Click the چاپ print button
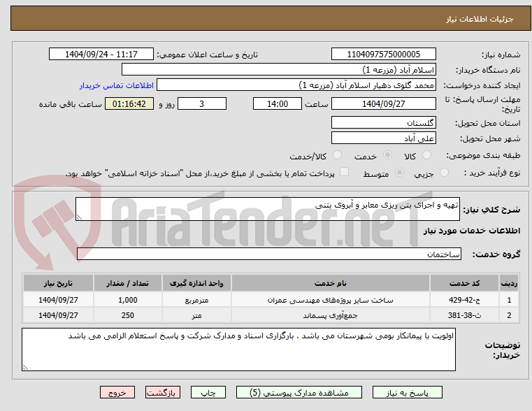Viewport: 532px width, 411px height. pyautogui.click(x=208, y=392)
